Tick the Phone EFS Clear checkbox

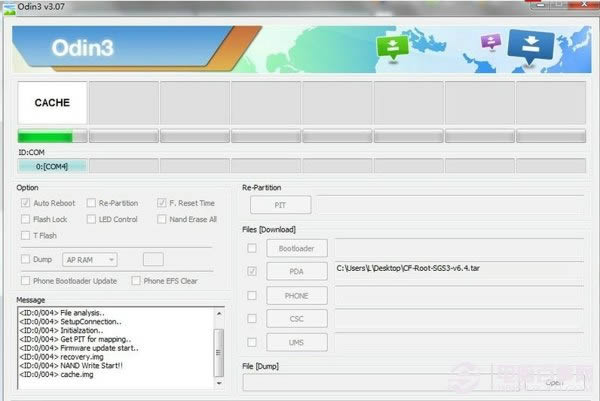coord(136,281)
